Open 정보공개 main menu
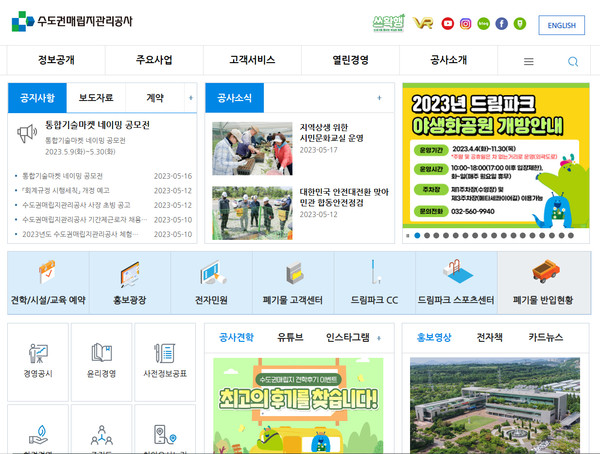Screen dimensions: 600x454 click(x=56, y=60)
